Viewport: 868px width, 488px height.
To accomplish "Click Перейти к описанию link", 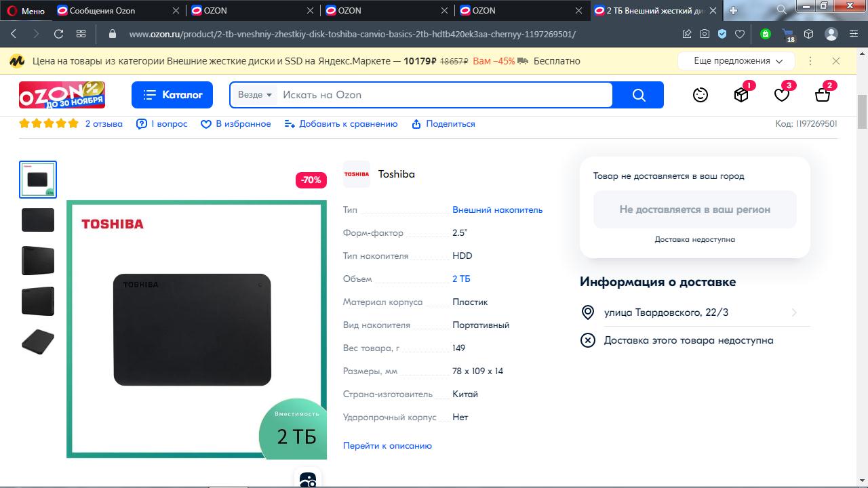I will [387, 446].
